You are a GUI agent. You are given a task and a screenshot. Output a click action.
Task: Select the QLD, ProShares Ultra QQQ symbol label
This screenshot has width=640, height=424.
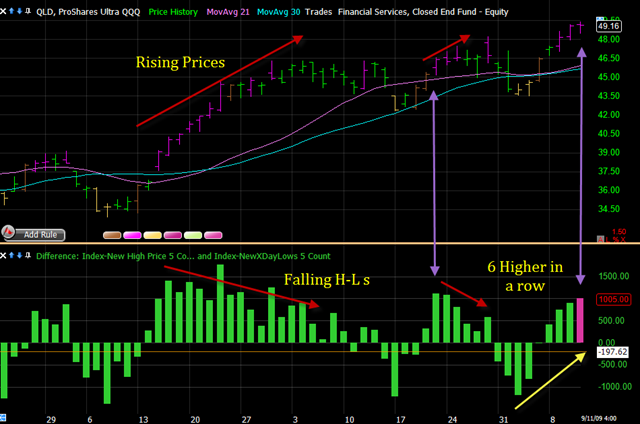pyautogui.click(x=88, y=12)
